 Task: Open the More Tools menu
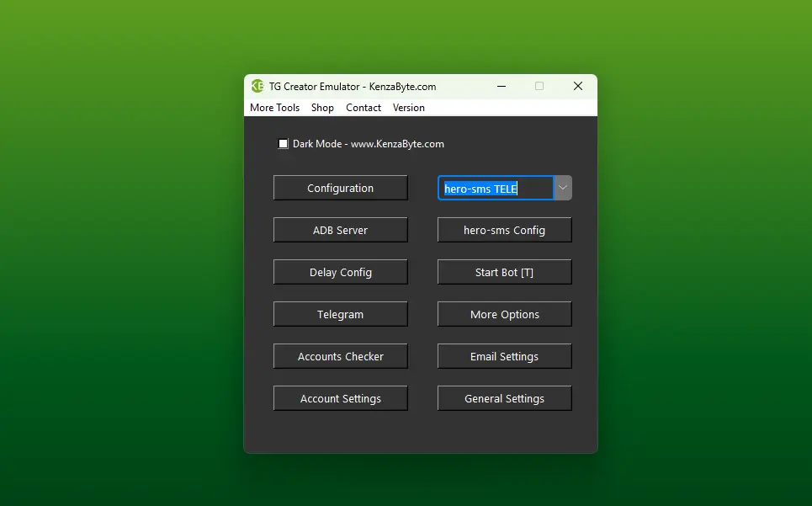point(274,108)
